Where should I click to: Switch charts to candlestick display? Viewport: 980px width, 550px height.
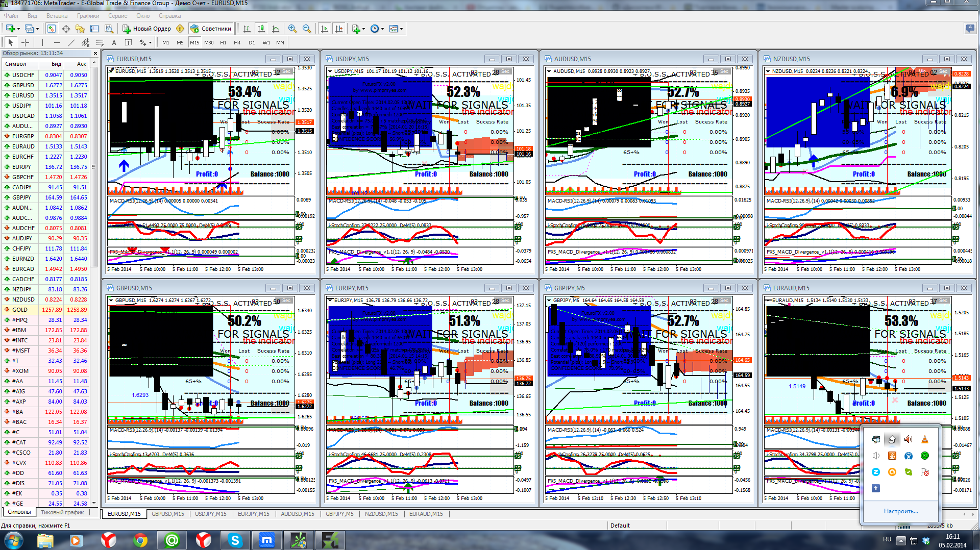click(x=261, y=29)
